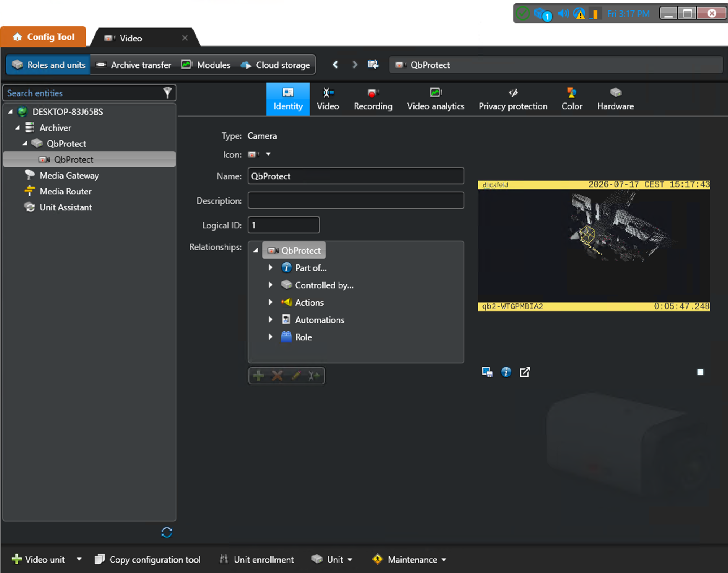The image size is (728, 573).
Task: Refresh the entity tree
Action: pyautogui.click(x=167, y=532)
